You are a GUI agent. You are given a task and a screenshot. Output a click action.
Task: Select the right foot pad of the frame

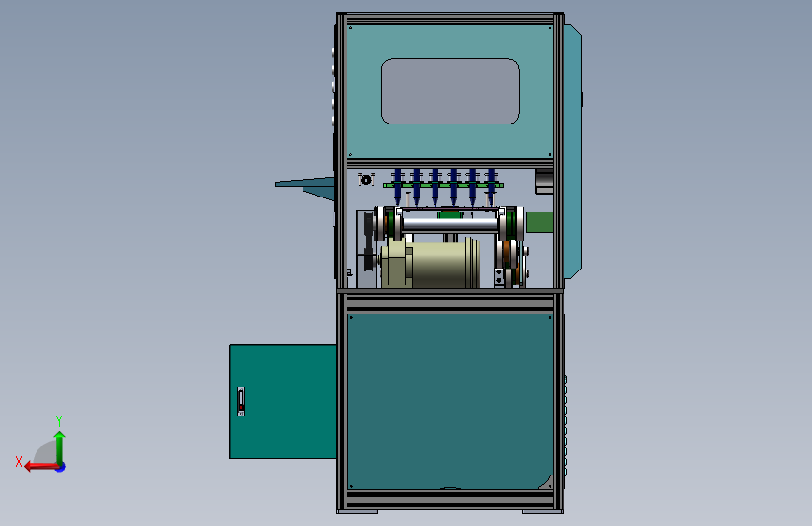tap(542, 512)
